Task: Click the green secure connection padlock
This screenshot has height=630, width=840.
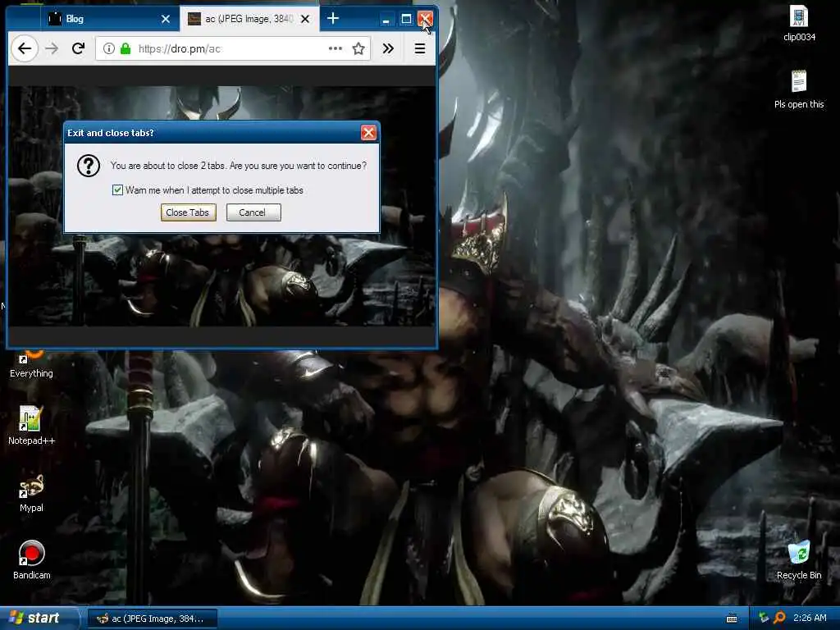Action: pos(126,48)
